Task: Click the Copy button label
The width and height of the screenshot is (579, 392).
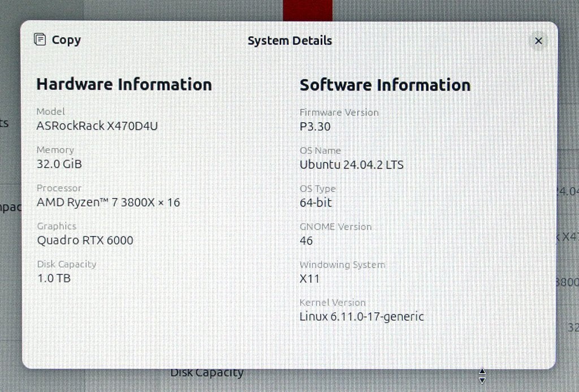Action: tap(66, 40)
